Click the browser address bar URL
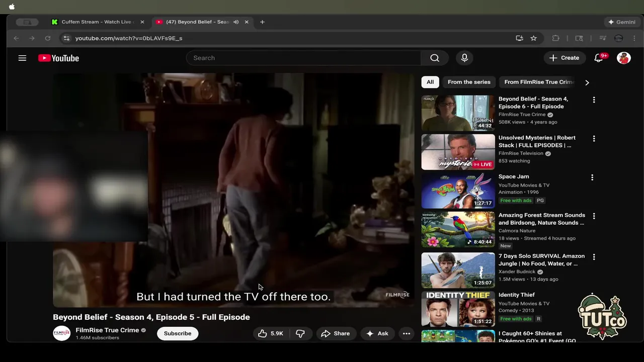The width and height of the screenshot is (644, 362). (x=129, y=38)
